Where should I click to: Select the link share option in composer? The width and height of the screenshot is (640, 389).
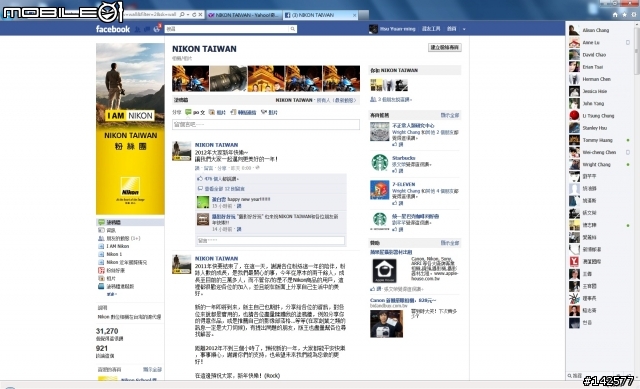pos(243,112)
